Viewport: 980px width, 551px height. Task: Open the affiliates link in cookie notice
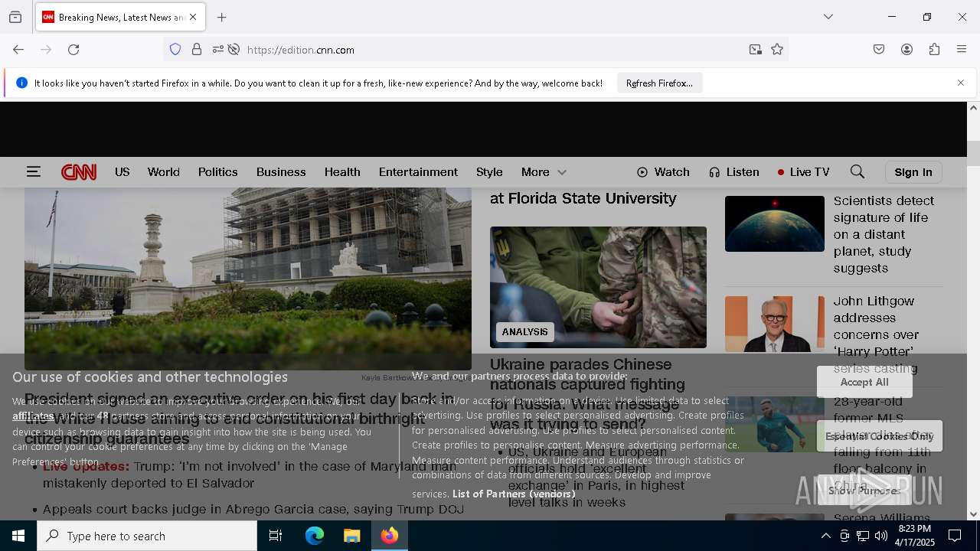33,416
